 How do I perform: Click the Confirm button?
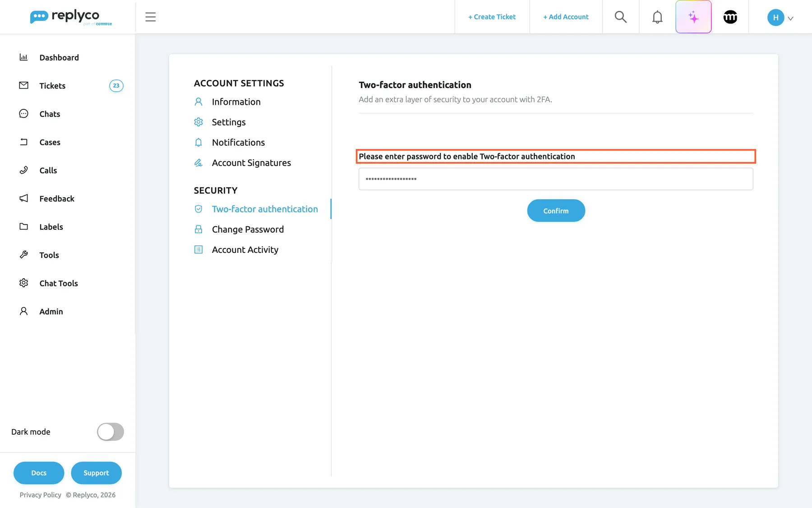click(x=556, y=210)
